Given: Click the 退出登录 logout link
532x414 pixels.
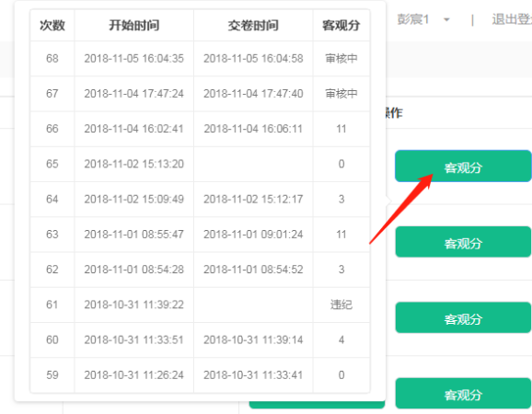Looking at the screenshot, I should click(512, 19).
